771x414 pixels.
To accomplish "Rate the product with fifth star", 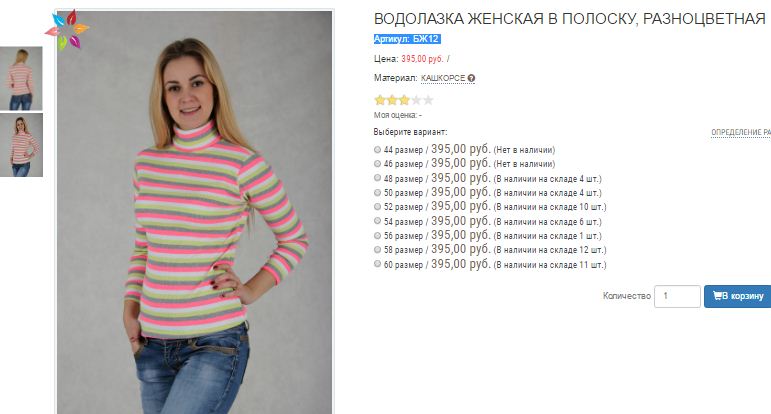I will click(x=428, y=100).
